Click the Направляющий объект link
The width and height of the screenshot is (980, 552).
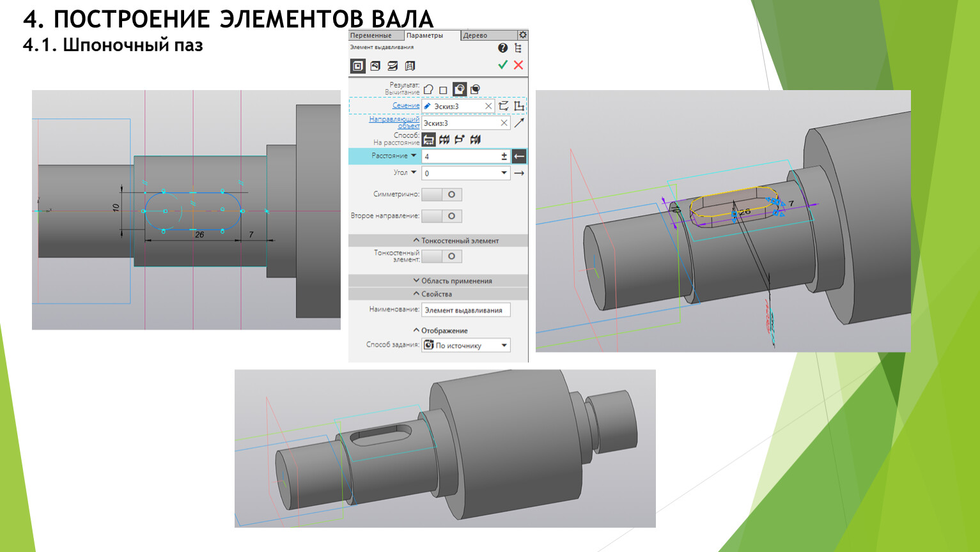394,122
